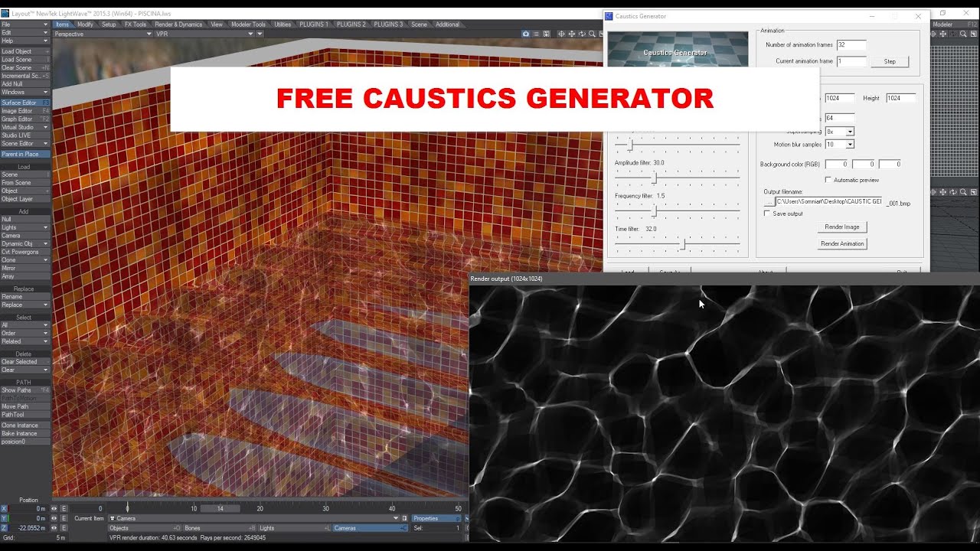Expand the File menu dropdown
The image size is (980, 551).
click(25, 24)
